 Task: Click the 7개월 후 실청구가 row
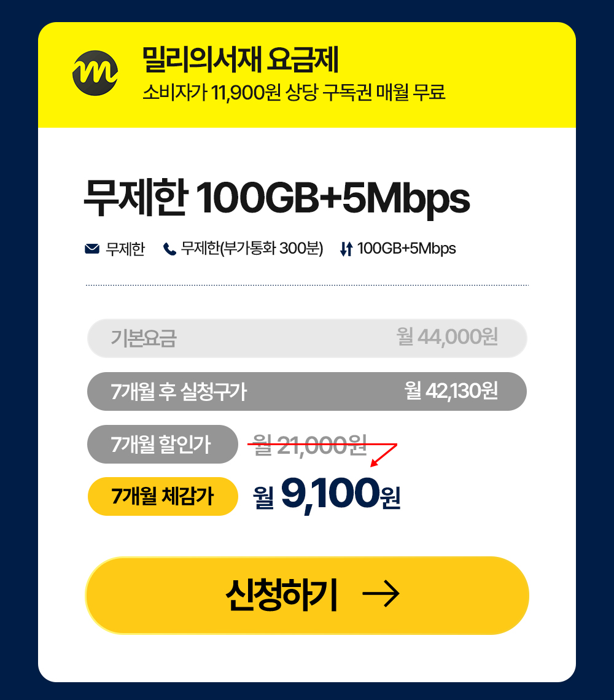307,392
